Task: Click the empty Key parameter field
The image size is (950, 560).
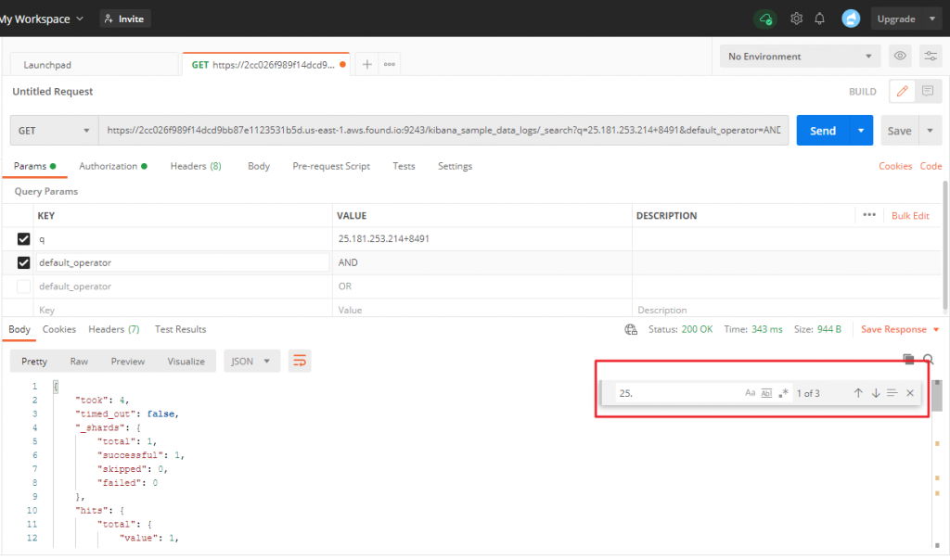Action: (x=183, y=310)
